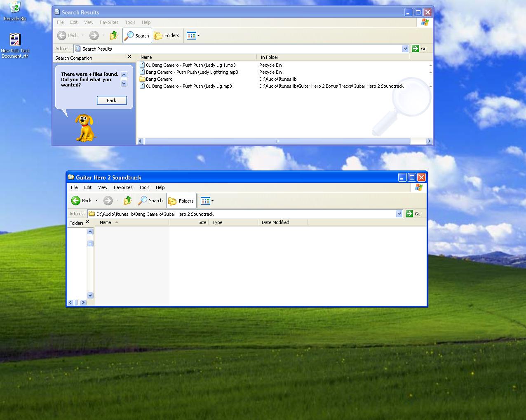Viewport: 526px width, 420px height.
Task: Open Help menu in Search Results window
Action: (146, 22)
